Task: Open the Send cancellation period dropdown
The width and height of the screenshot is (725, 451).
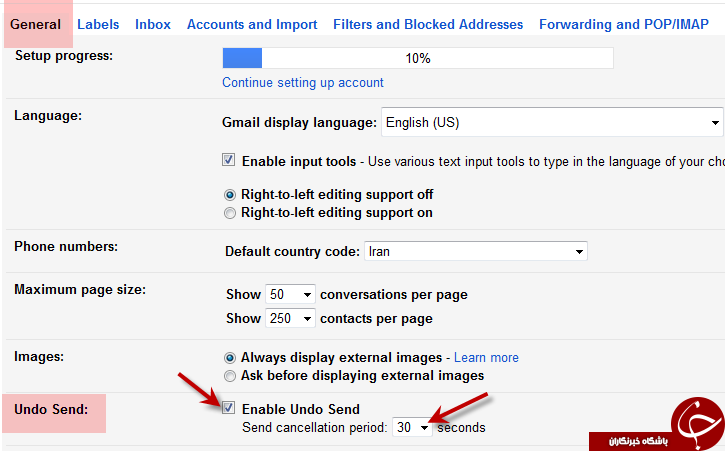Action: point(412,427)
